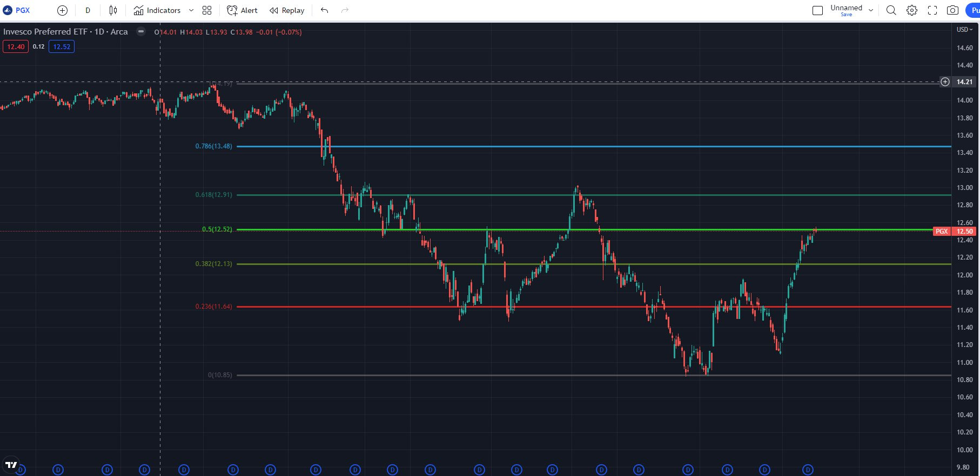Click the 12.40 sell price box
This screenshot has width=980, height=476.
tap(16, 46)
